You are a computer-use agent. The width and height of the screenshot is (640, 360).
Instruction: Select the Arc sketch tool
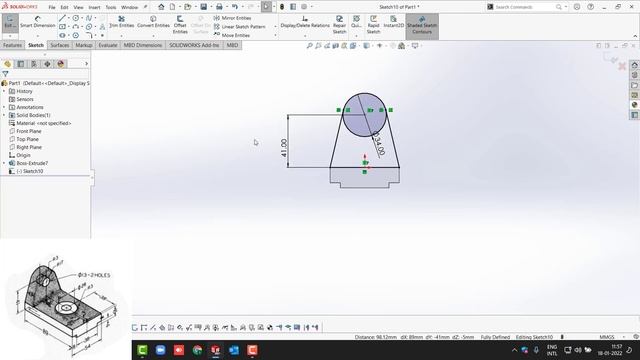[x=76, y=27]
